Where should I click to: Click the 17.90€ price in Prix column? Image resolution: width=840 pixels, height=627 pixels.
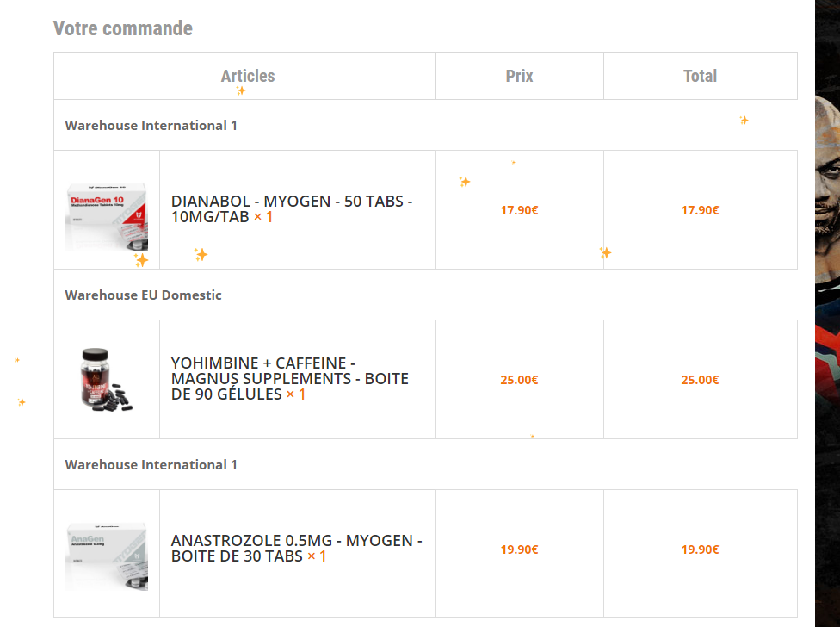point(519,210)
